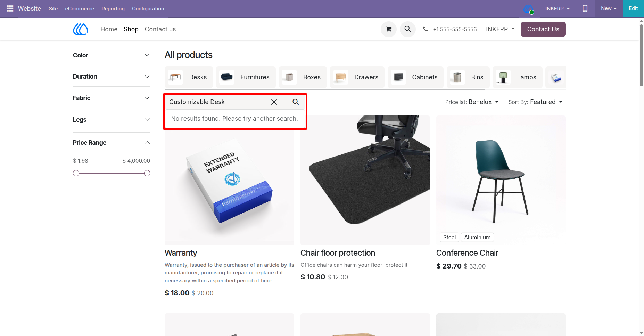Open Conference Chair product title
Viewport: 644px width, 336px height.
467,253
